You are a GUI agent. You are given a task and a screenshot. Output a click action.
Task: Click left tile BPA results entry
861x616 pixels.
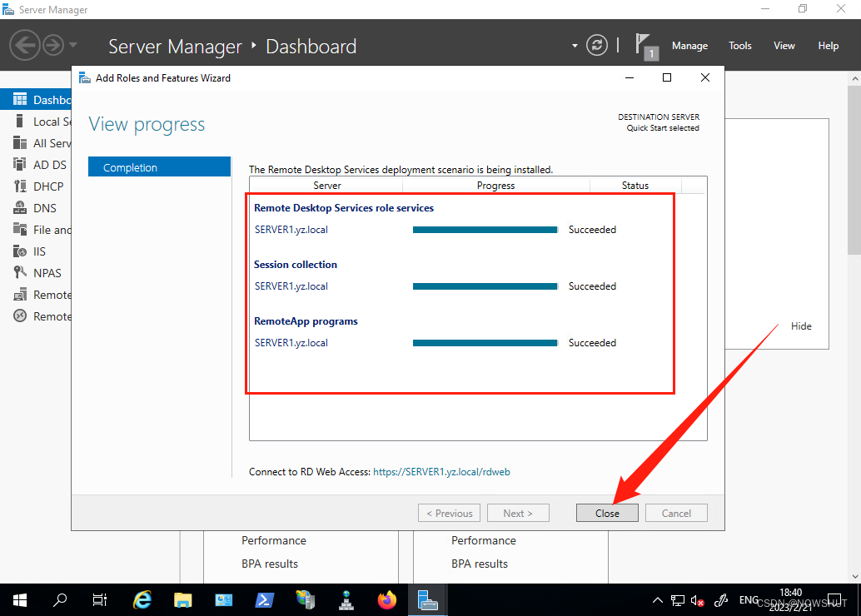[270, 564]
